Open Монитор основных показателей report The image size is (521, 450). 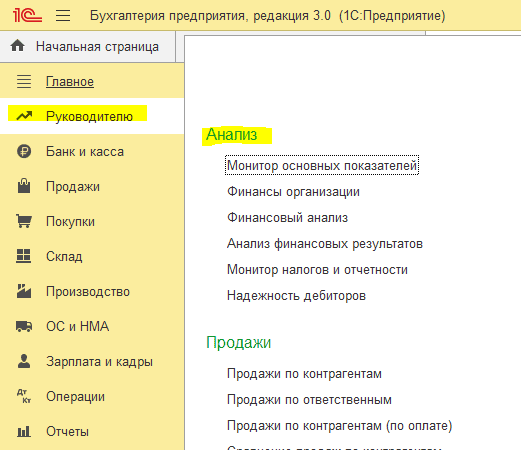[x=322, y=165]
